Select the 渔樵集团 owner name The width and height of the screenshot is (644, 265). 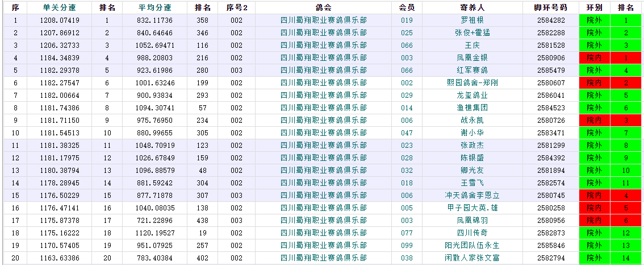472,108
